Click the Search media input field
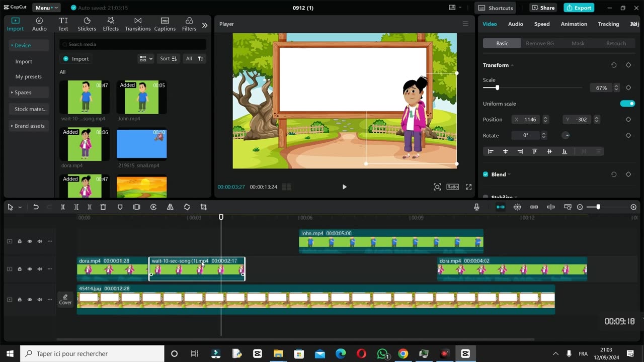644x362 pixels. (x=133, y=44)
